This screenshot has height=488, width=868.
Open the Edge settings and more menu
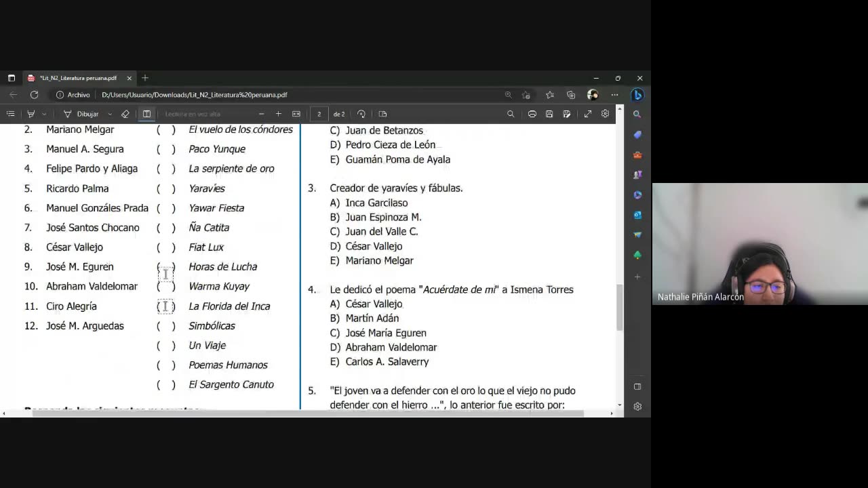point(614,95)
